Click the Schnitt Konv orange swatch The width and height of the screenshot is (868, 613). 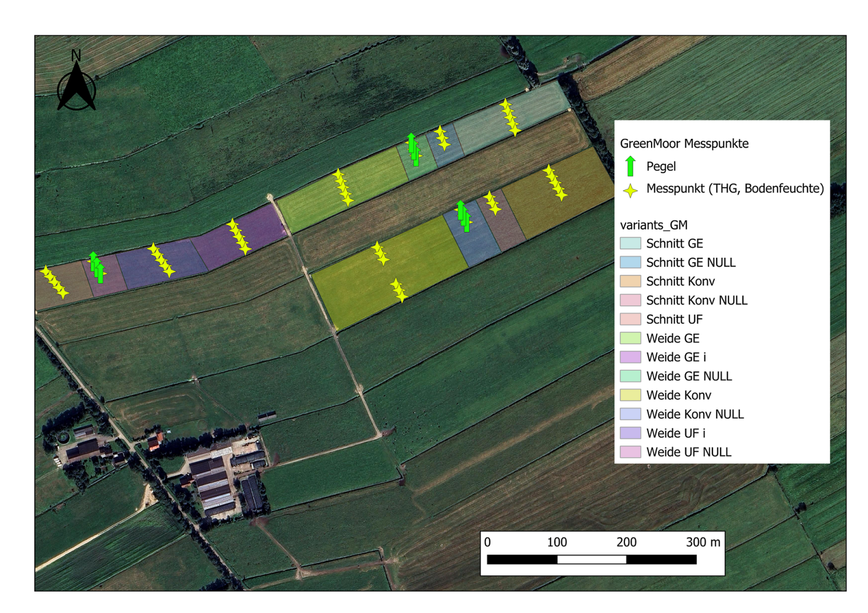click(x=630, y=281)
